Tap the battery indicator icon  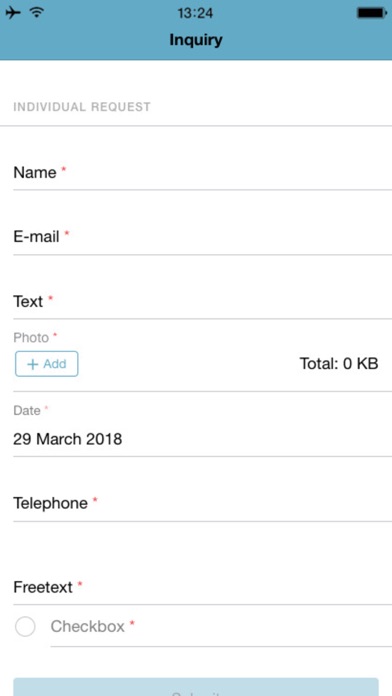tap(372, 13)
